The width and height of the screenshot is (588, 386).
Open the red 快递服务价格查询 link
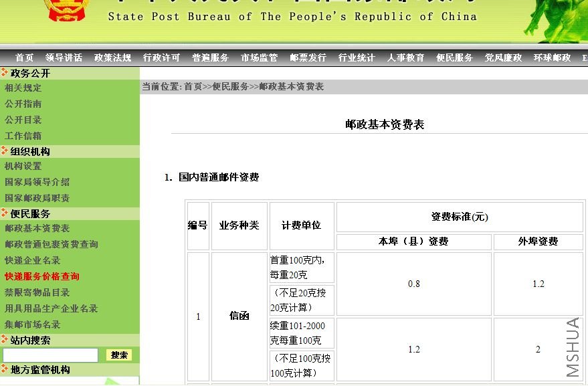42,276
